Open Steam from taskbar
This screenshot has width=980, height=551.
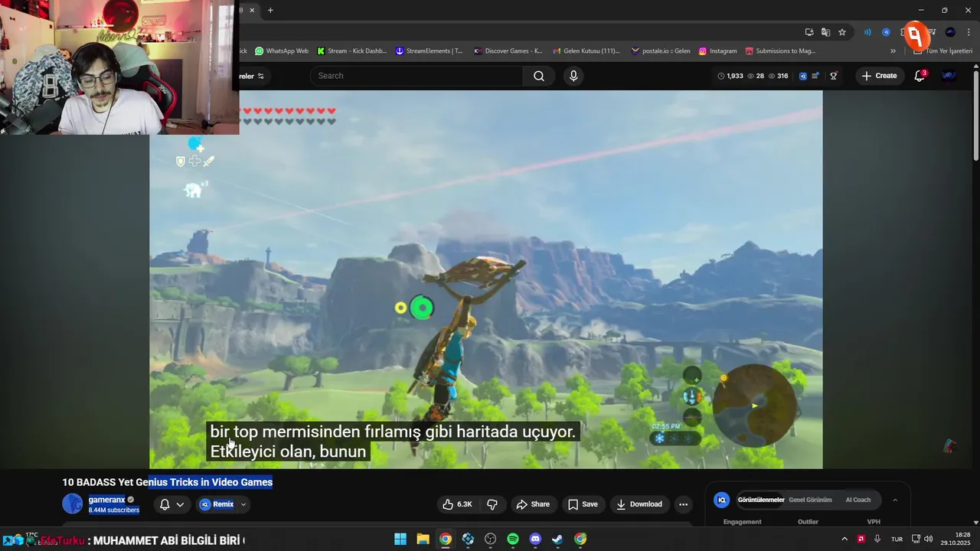(x=557, y=539)
